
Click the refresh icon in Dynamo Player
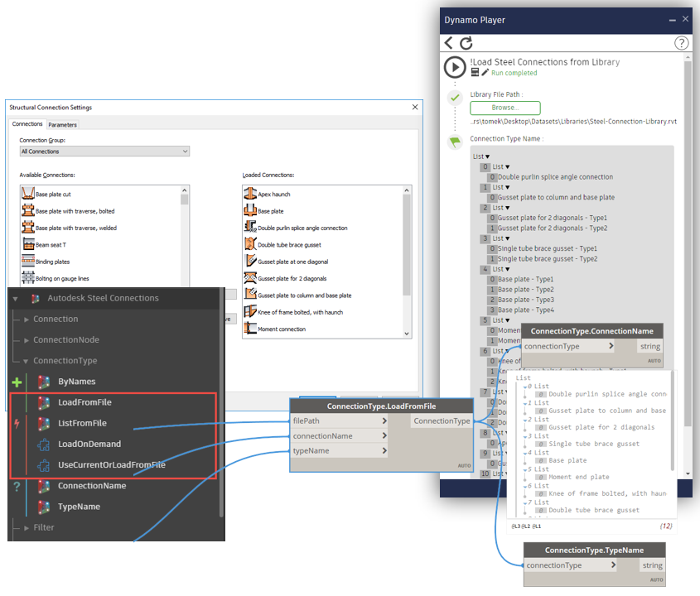coord(466,43)
